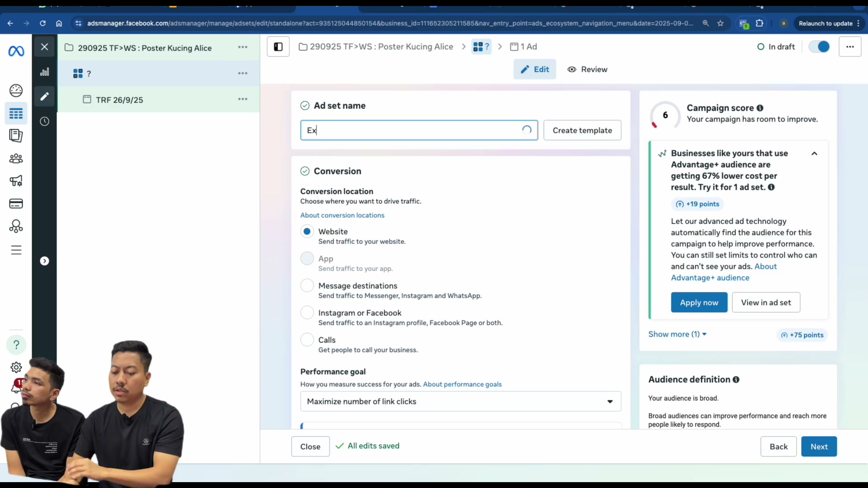The width and height of the screenshot is (868, 488).
Task: Open the clock history icon
Action: (44, 121)
